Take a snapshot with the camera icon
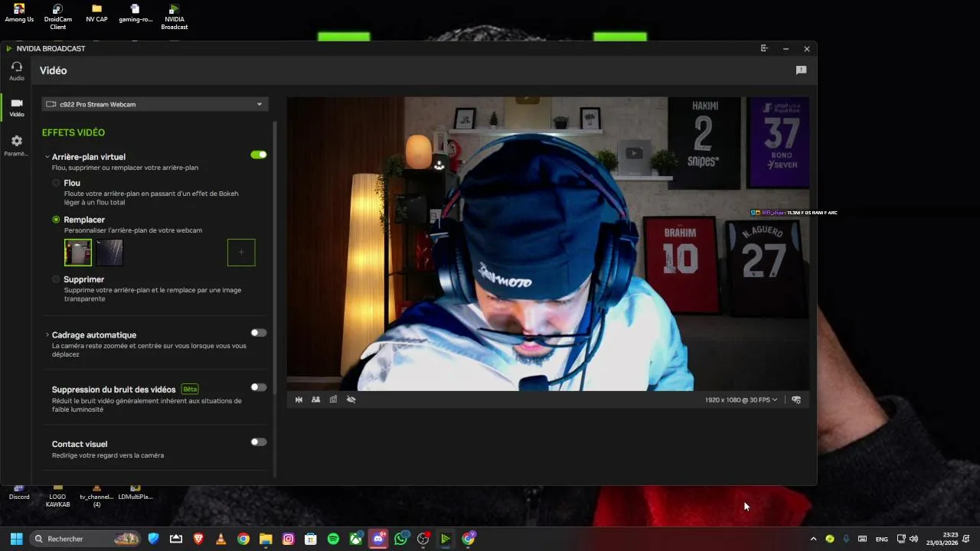980x551 pixels. [x=333, y=399]
